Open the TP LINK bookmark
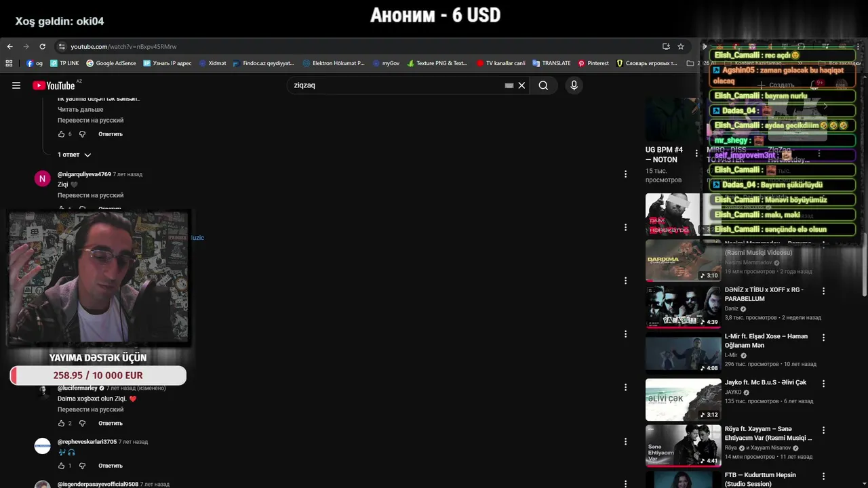 (64, 63)
